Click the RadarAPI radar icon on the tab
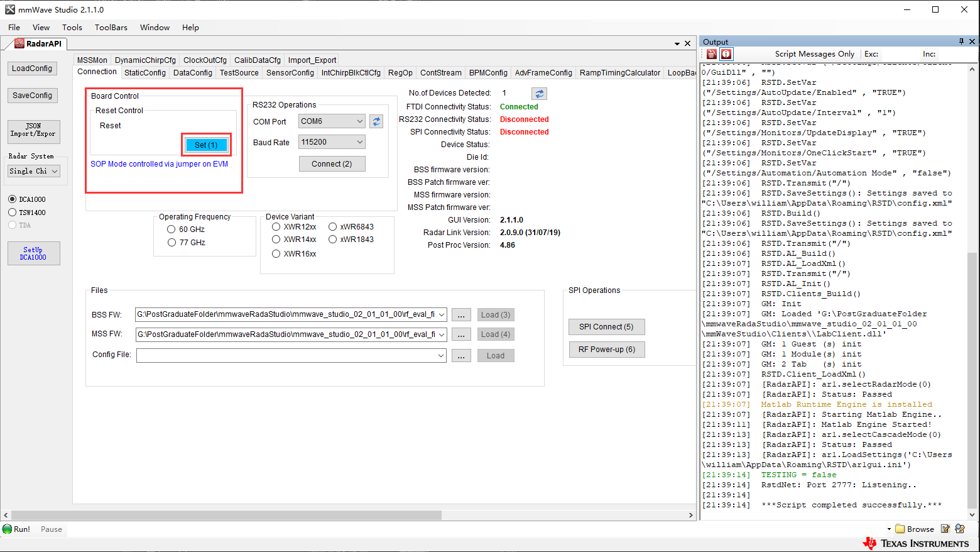The width and height of the screenshot is (980, 552). [x=19, y=43]
